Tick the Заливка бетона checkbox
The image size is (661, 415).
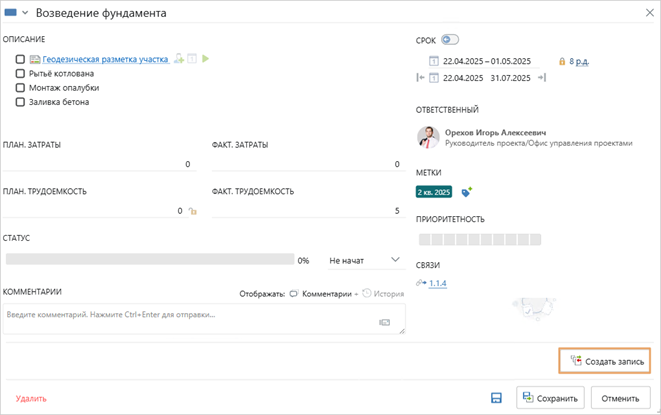(20, 102)
